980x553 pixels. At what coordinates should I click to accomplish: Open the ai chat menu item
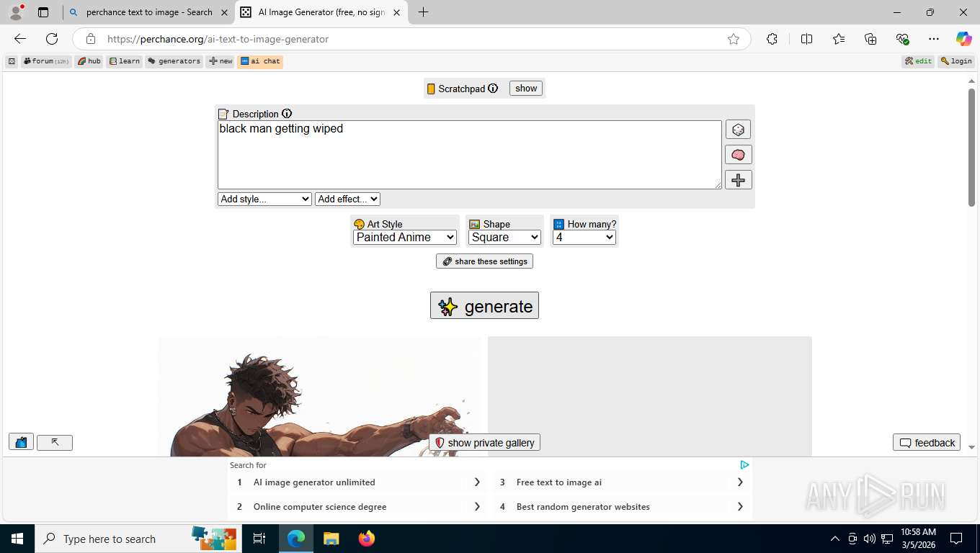tap(260, 61)
